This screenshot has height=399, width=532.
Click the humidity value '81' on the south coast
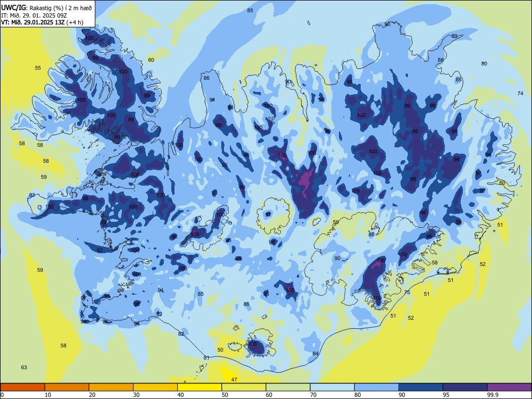coord(206,358)
